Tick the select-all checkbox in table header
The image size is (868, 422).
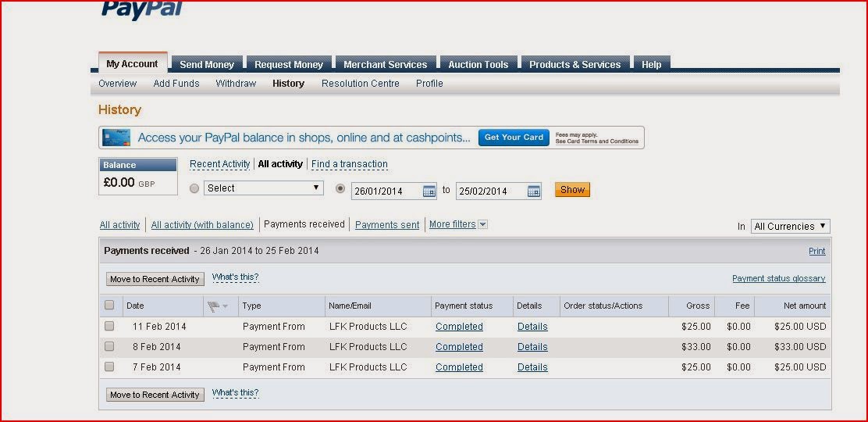(109, 305)
